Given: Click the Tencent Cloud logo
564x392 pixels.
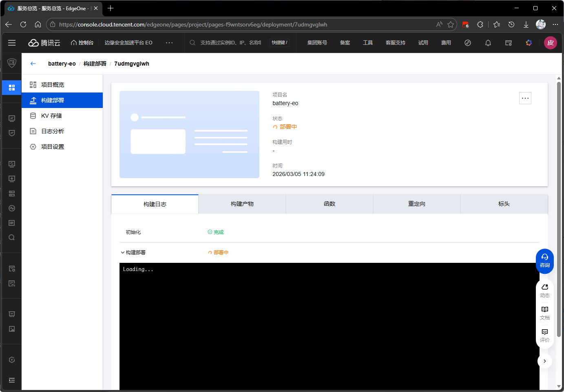Looking at the screenshot, I should [x=44, y=43].
